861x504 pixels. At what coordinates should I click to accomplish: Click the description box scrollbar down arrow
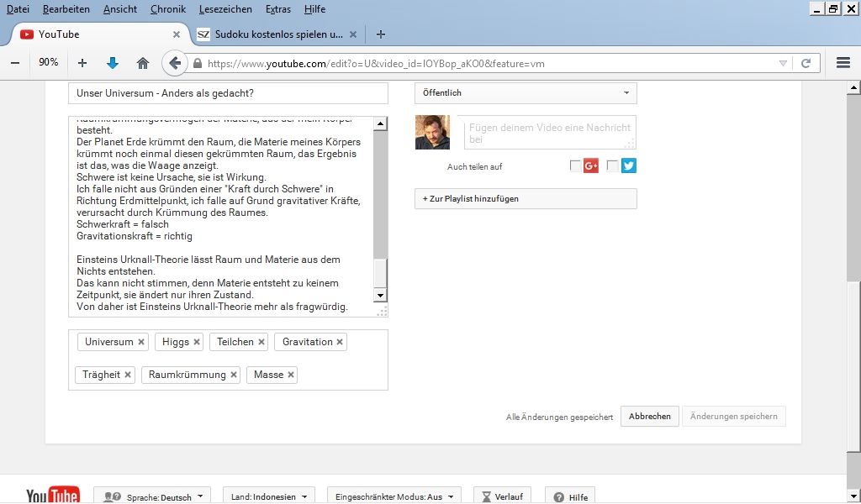380,296
